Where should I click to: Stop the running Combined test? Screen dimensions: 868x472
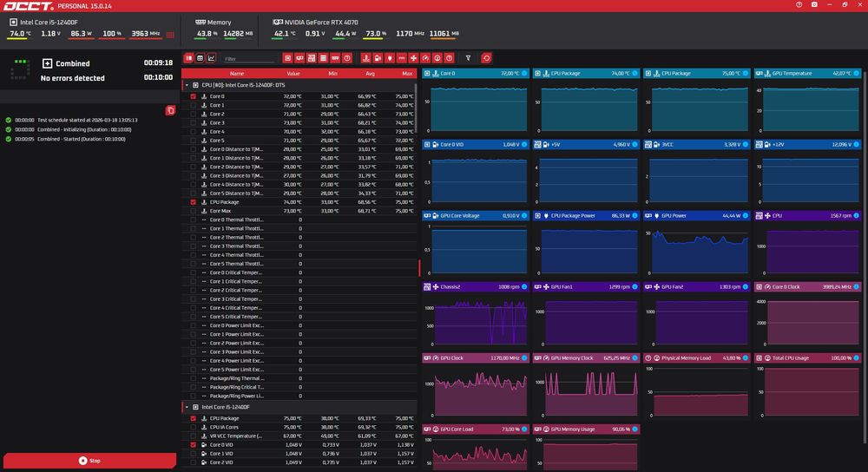[x=89, y=461]
